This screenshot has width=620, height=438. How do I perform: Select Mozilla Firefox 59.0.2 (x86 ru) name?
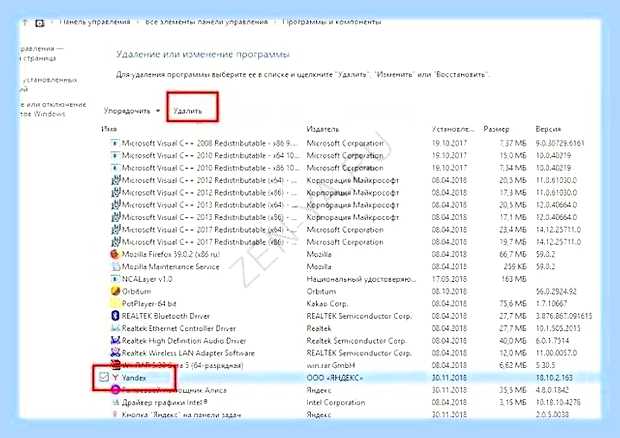171,254
